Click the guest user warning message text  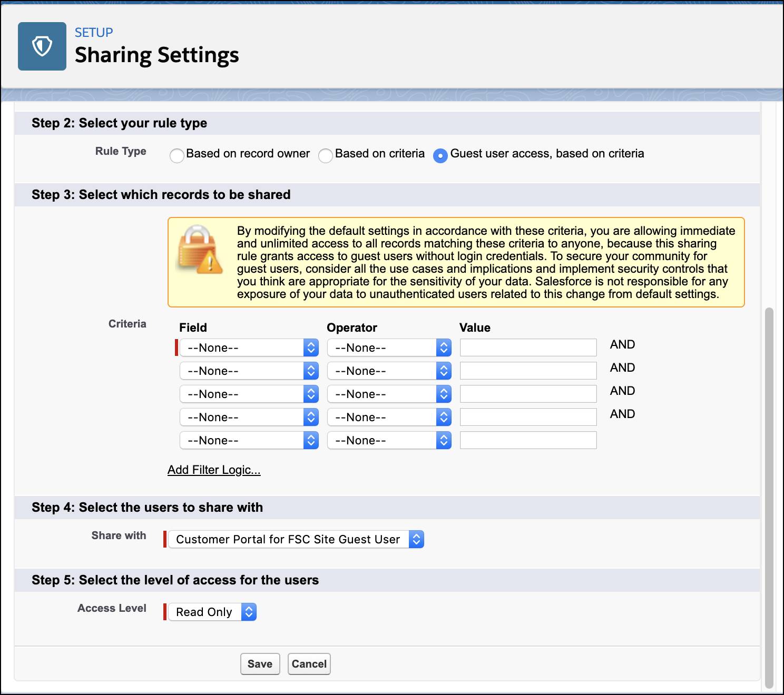pyautogui.click(x=486, y=262)
